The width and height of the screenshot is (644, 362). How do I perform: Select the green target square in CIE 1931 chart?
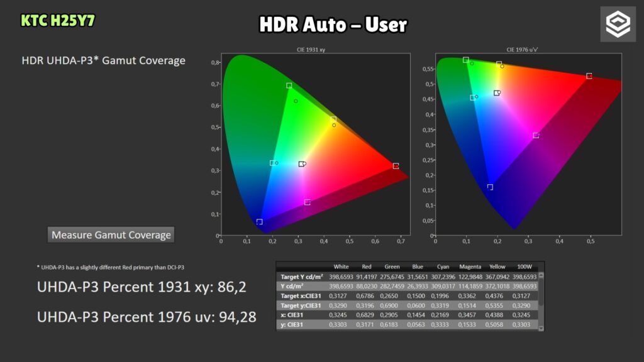(289, 85)
